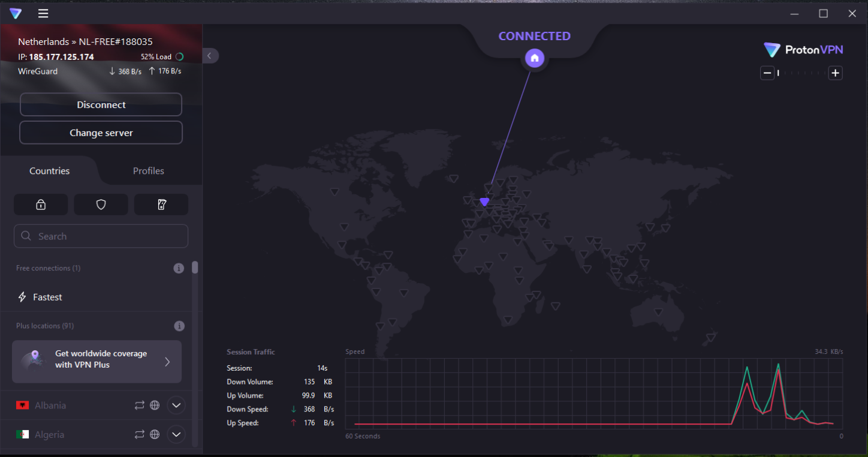Close the Proton VPN window
The width and height of the screenshot is (868, 457).
[852, 14]
